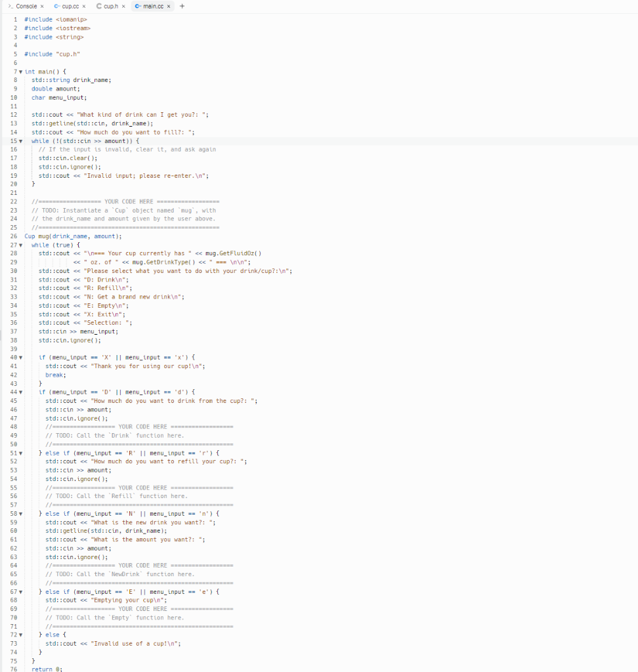The width and height of the screenshot is (638, 672).
Task: Open the cup.h tab
Action: [110, 6]
